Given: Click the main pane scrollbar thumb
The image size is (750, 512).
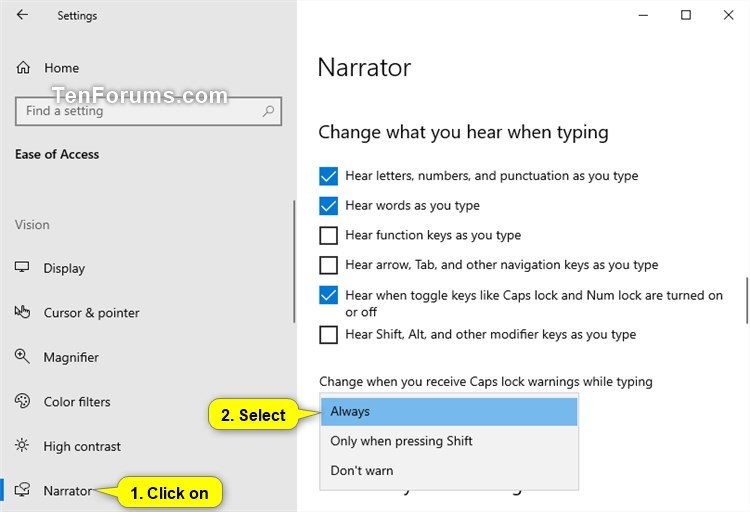Looking at the screenshot, I should (747, 300).
